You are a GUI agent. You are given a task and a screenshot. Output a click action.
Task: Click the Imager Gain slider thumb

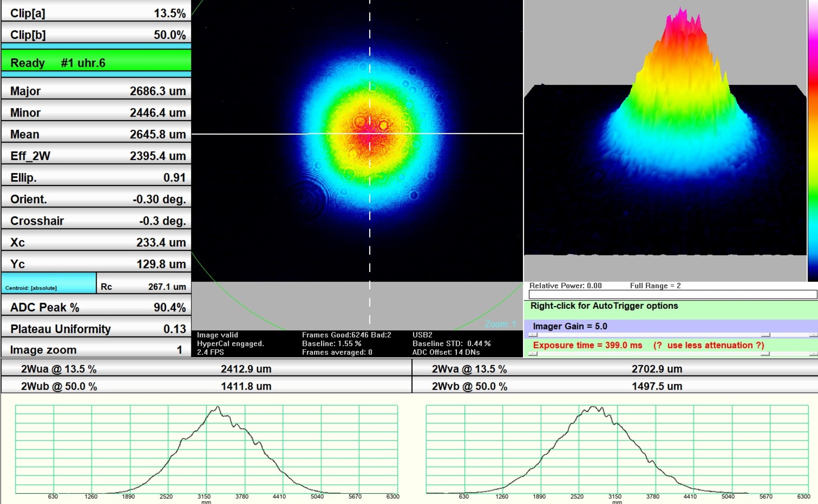pos(765,335)
